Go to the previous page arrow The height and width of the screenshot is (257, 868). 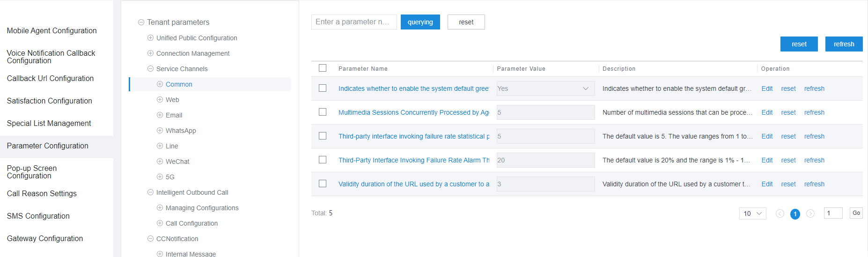tap(780, 213)
